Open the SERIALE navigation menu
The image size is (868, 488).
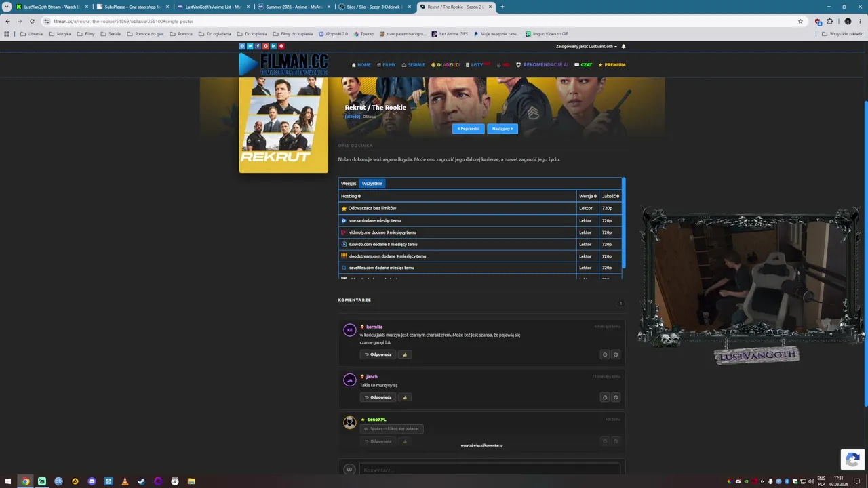pyautogui.click(x=414, y=65)
